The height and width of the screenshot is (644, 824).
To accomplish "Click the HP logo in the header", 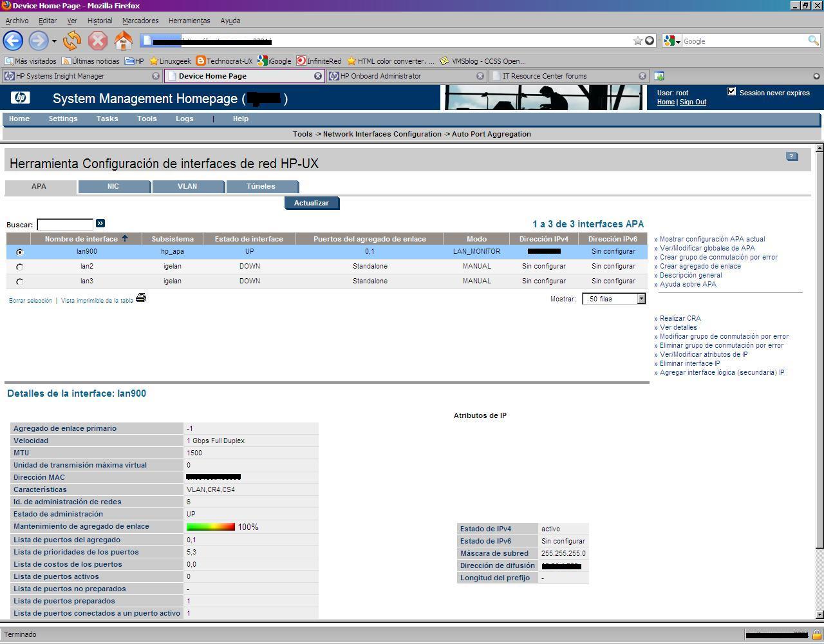I will pos(20,99).
